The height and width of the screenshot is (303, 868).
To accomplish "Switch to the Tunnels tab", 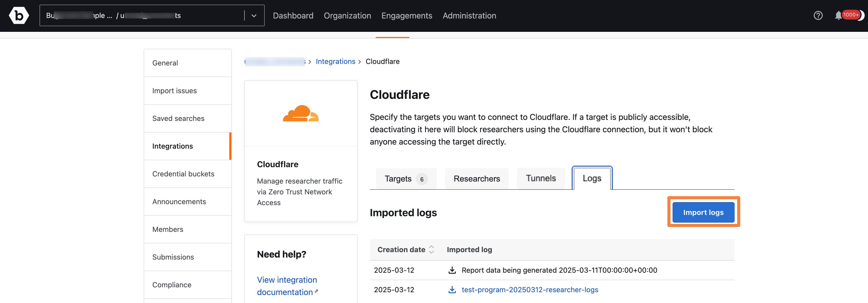I will click(x=540, y=178).
